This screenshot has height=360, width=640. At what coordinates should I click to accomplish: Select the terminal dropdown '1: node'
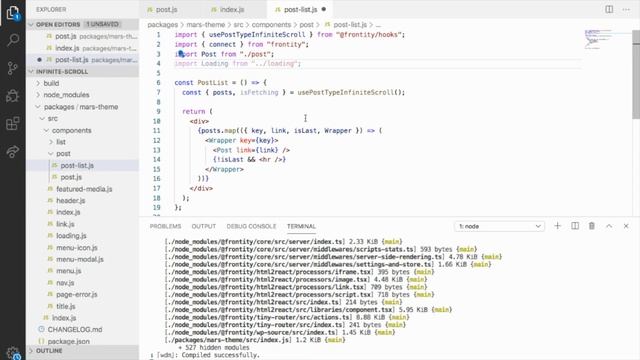tap(499, 226)
